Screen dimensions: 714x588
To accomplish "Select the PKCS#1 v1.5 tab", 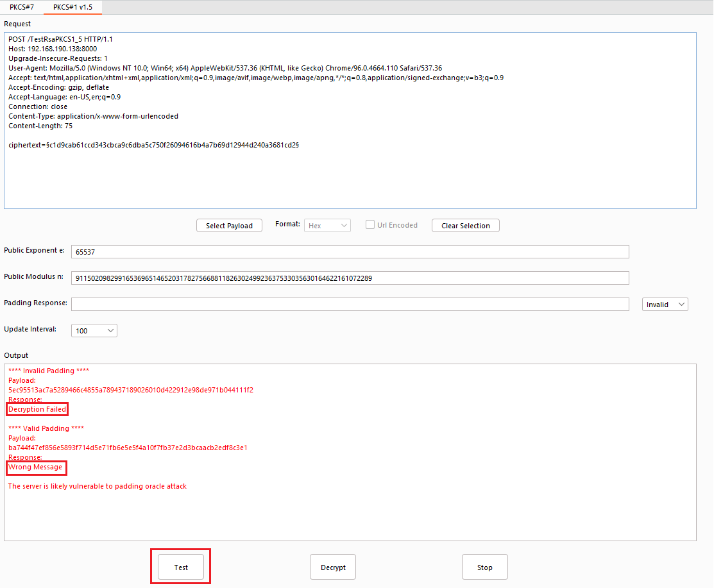I will point(73,7).
